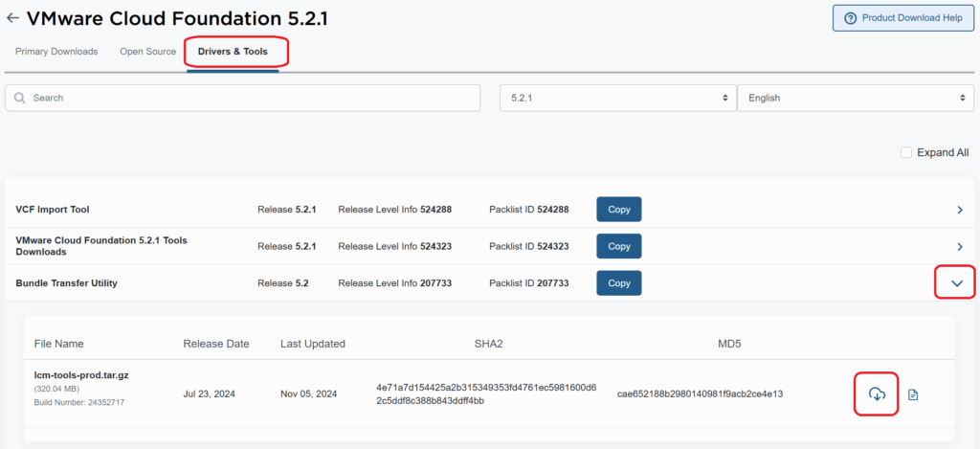Copy Packlist ID 524323
Image resolution: width=980 pixels, height=449 pixels.
click(x=618, y=246)
